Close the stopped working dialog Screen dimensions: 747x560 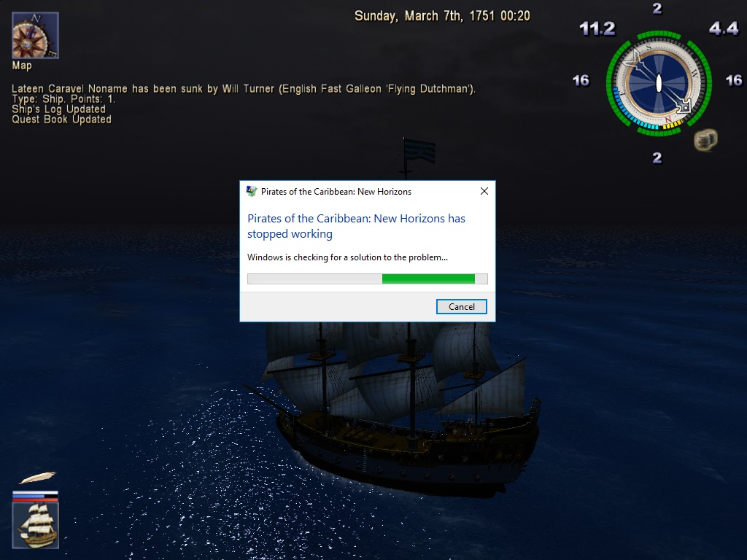(484, 191)
